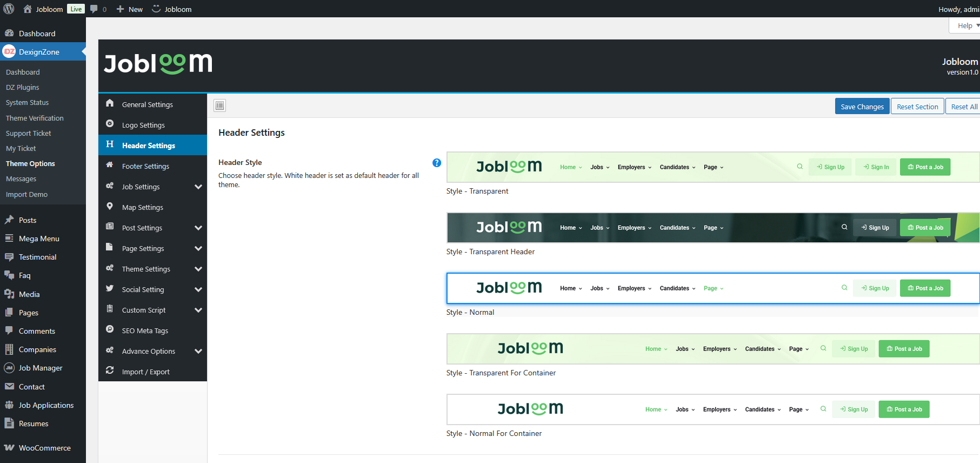The width and height of the screenshot is (980, 463).
Task: Choose the Normal For Container header style
Action: point(712,409)
